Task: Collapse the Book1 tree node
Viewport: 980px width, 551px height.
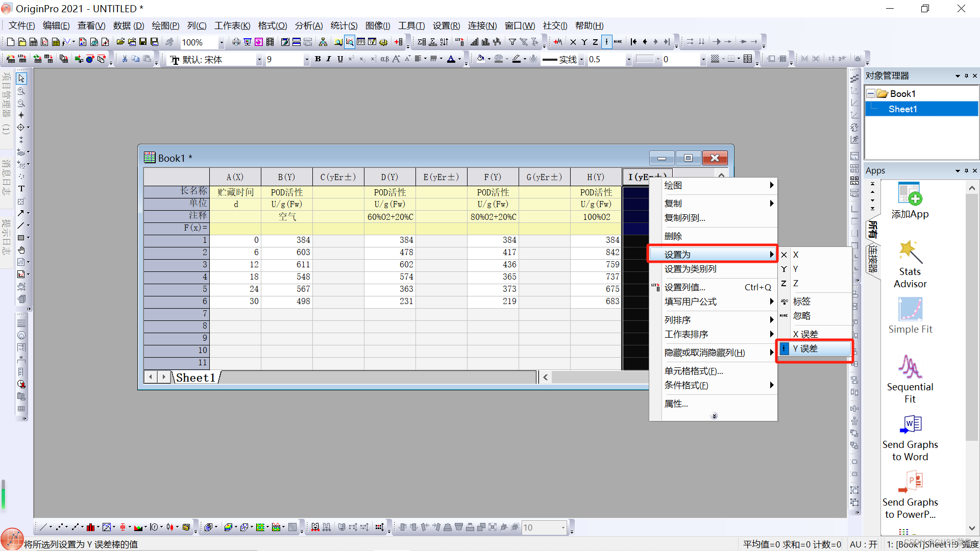Action: 871,94
